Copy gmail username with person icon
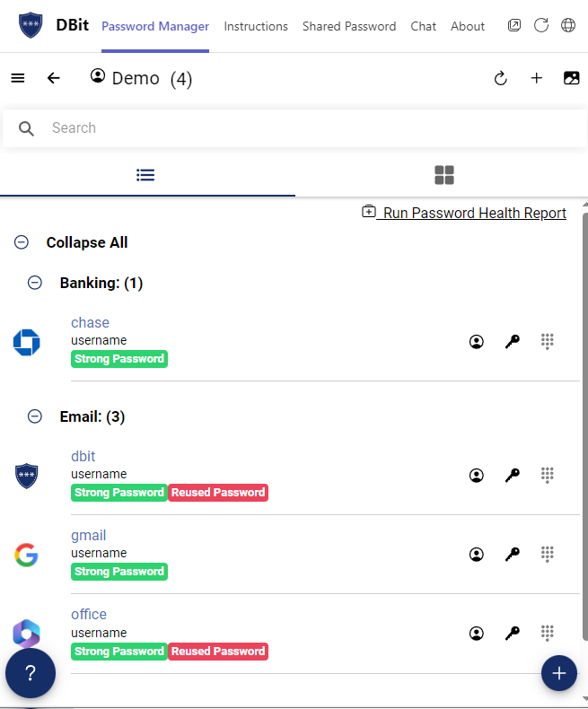The image size is (588, 709). (x=477, y=554)
